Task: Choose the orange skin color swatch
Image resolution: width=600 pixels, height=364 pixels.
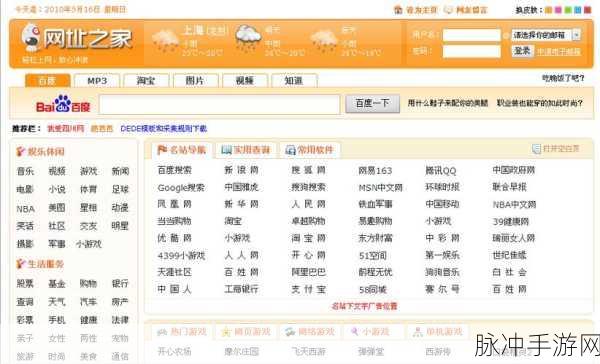Action: click(x=548, y=10)
